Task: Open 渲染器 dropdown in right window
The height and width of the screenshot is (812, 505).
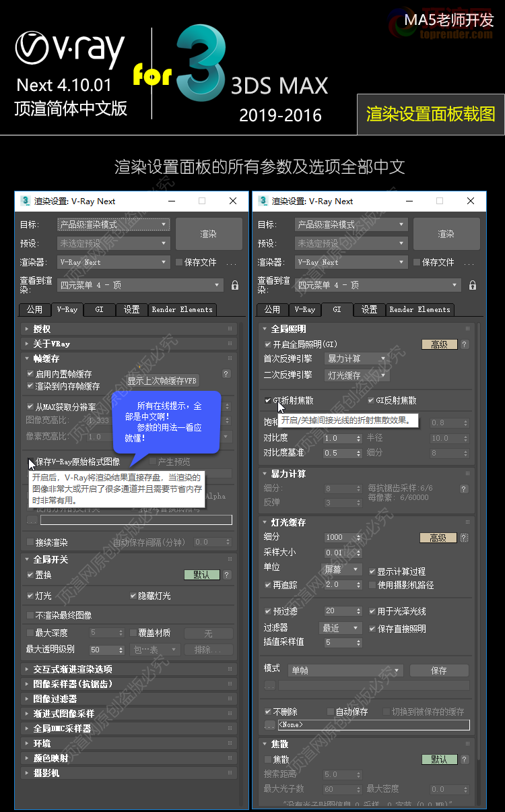Action: [351, 262]
